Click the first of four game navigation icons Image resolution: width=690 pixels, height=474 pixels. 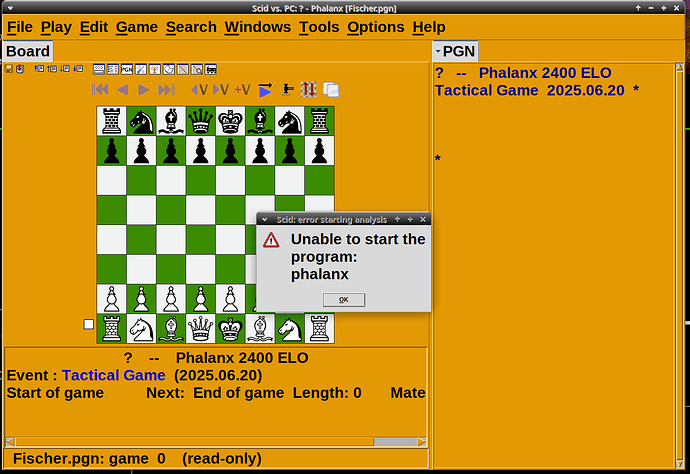(39, 69)
